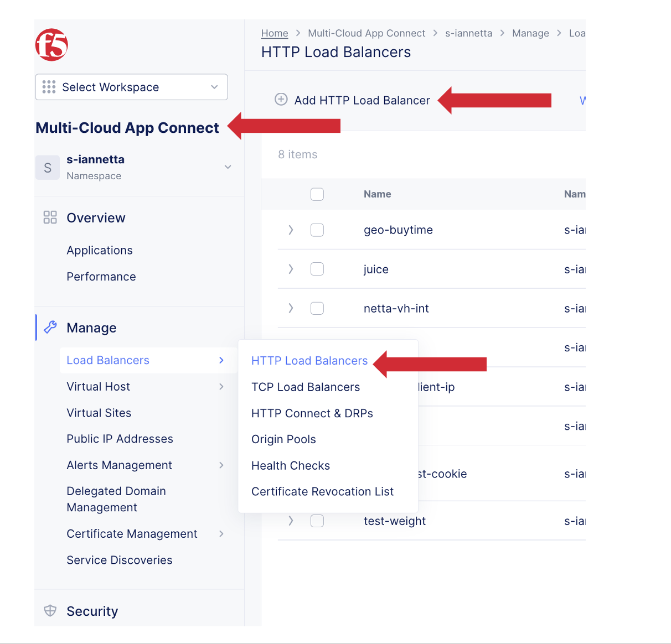Click the plus icon for Add HTTP Load Balancer

(281, 100)
